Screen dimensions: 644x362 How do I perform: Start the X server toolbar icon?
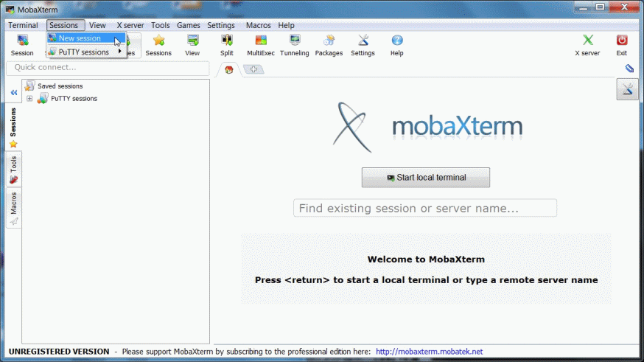coord(587,45)
